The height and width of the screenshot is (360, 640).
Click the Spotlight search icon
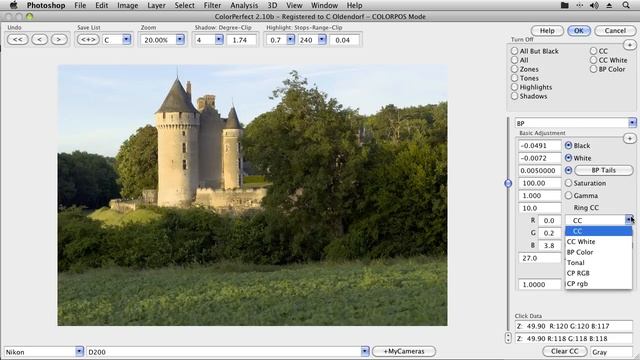coord(626,5)
